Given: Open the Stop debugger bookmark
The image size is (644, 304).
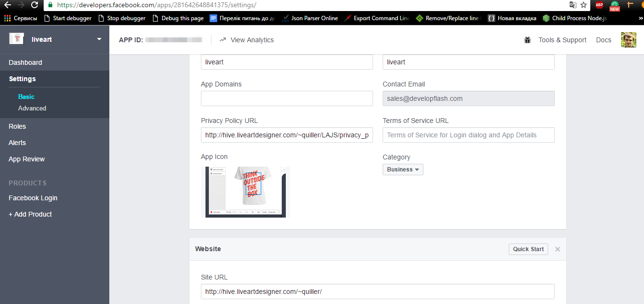Looking at the screenshot, I should tap(122, 18).
